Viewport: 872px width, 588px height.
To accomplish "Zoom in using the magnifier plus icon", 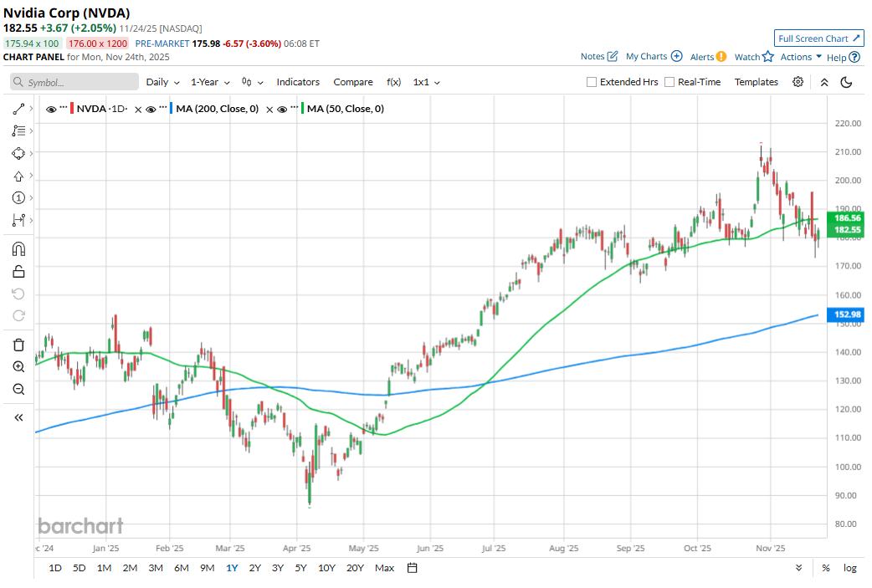I will coord(18,367).
